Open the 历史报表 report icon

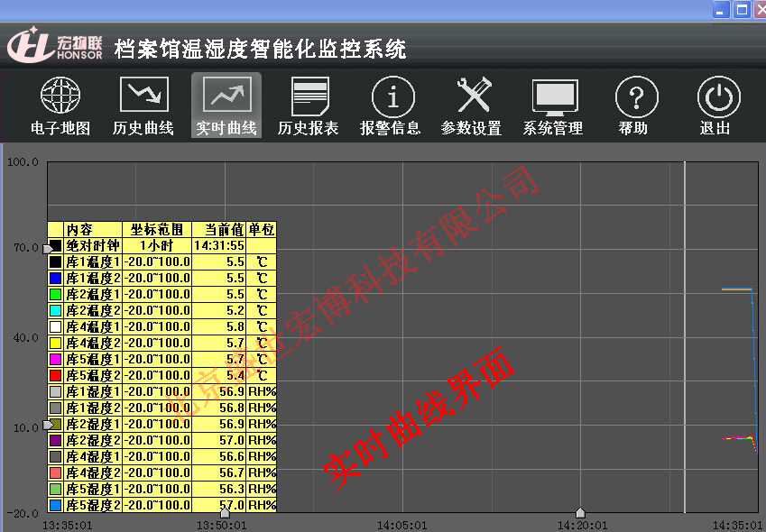(x=309, y=96)
